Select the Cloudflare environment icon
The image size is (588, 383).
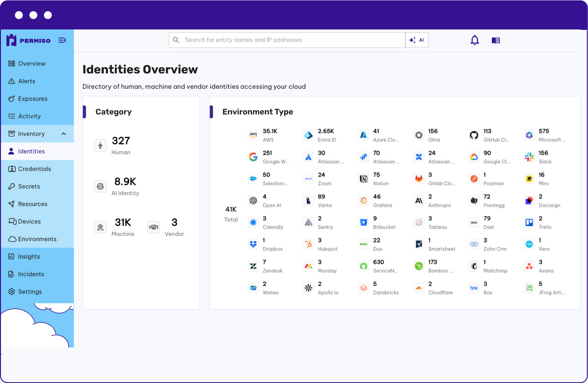click(x=419, y=288)
